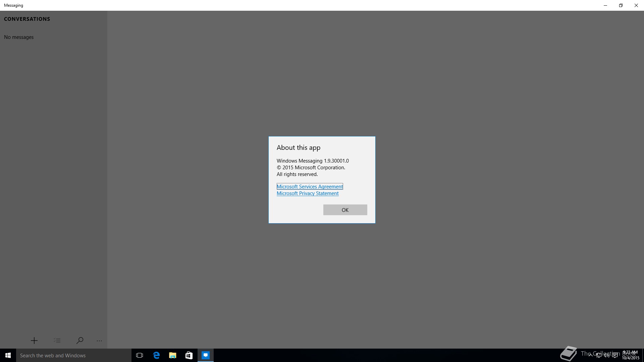Open the network status tray icon
The height and width of the screenshot is (362, 644).
(x=598, y=356)
